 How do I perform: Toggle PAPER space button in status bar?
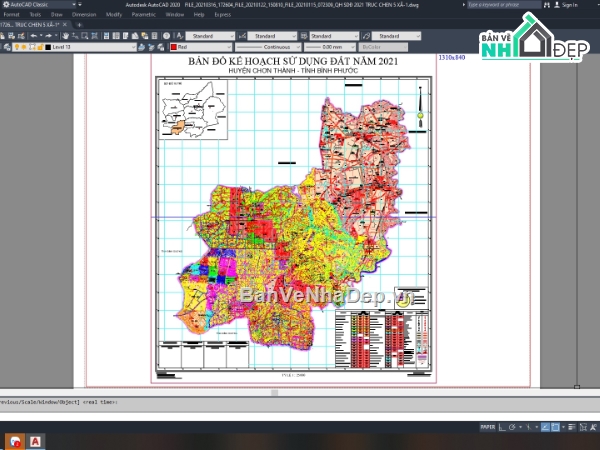[x=487, y=426]
